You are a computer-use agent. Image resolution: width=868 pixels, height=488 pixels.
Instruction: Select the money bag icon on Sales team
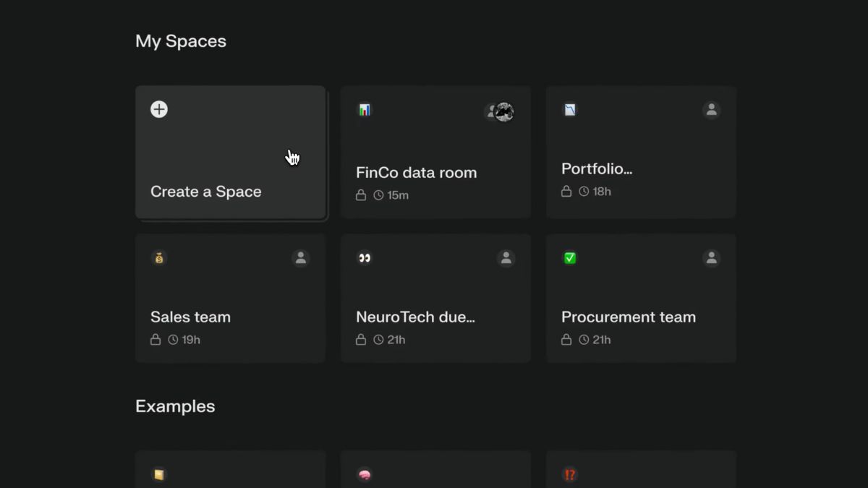click(x=159, y=257)
